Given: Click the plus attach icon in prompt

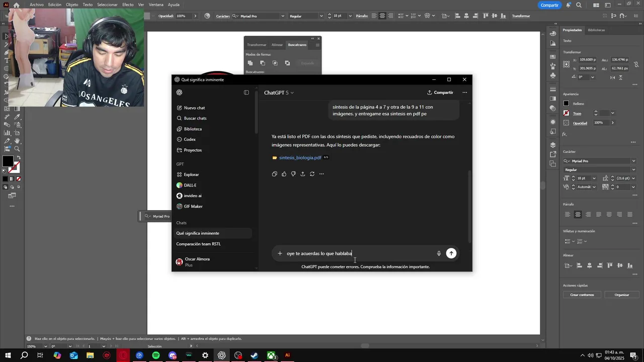Looking at the screenshot, I should [280, 253].
